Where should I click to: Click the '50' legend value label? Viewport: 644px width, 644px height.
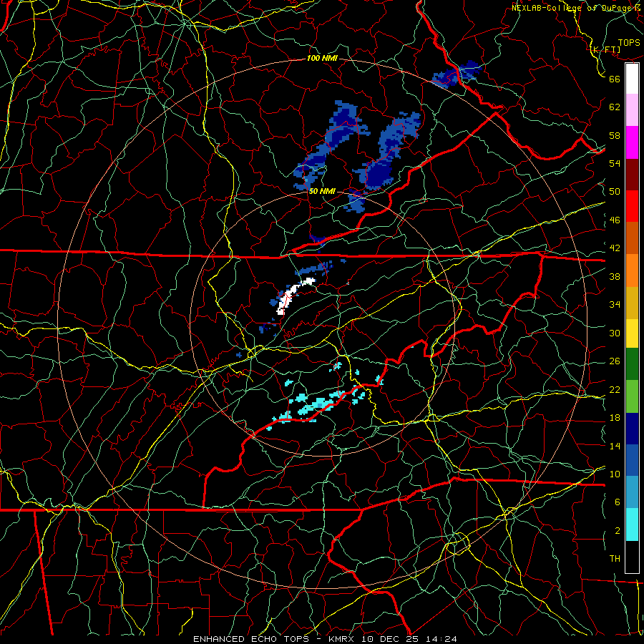coord(615,191)
